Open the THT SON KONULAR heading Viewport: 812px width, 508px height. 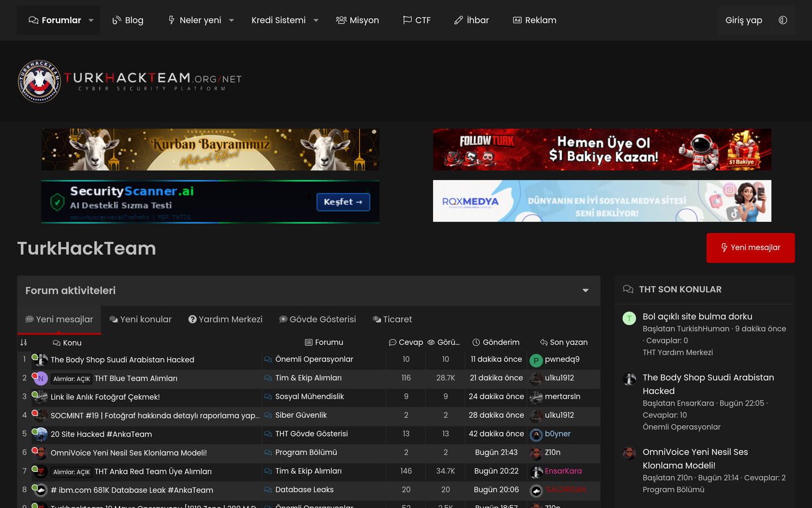click(680, 290)
